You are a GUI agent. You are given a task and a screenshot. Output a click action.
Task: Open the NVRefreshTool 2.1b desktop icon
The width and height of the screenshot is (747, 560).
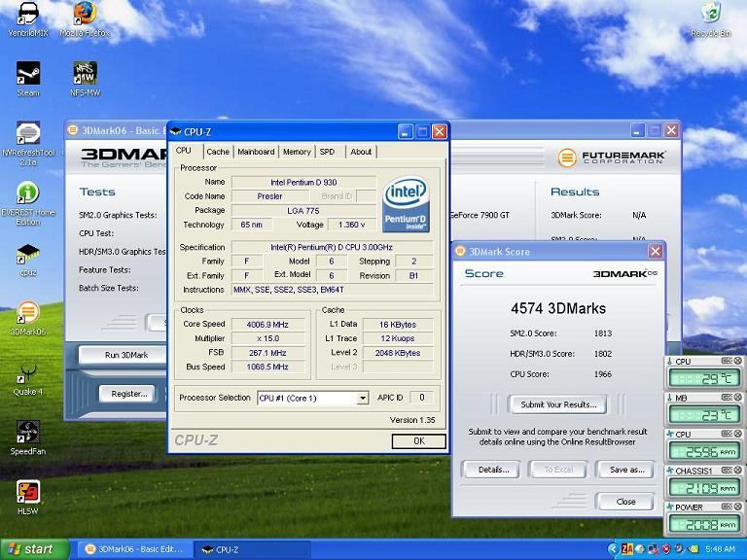click(28, 144)
